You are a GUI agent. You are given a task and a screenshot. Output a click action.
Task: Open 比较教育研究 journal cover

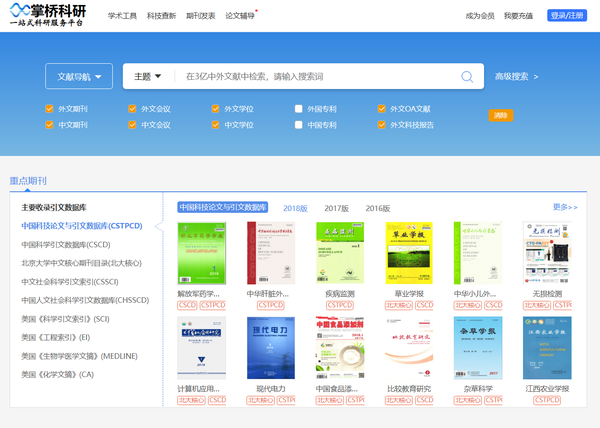click(x=409, y=348)
